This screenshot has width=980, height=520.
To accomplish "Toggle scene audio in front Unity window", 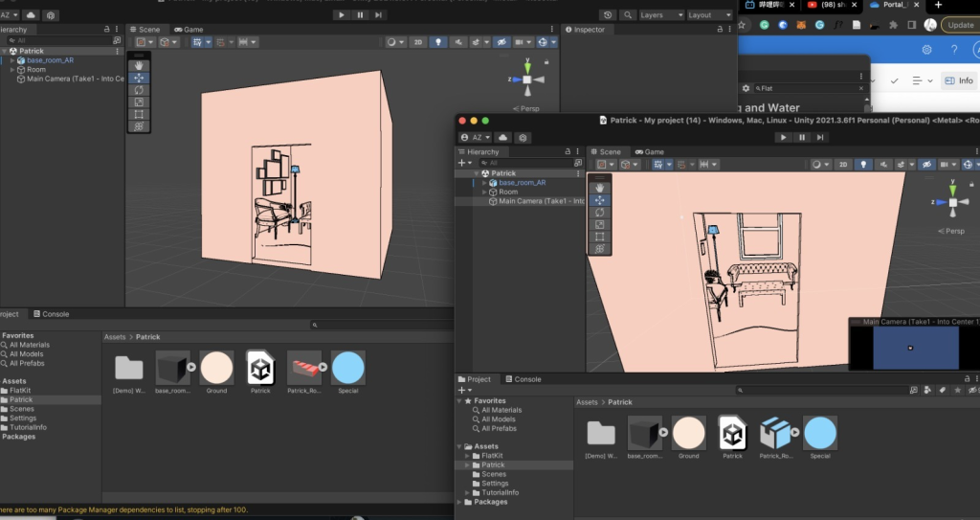I will 883,165.
